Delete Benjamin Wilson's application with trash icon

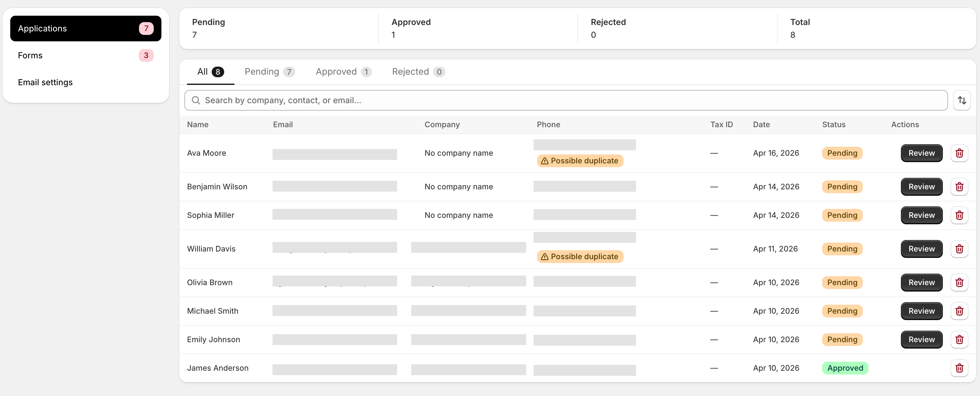click(x=959, y=187)
